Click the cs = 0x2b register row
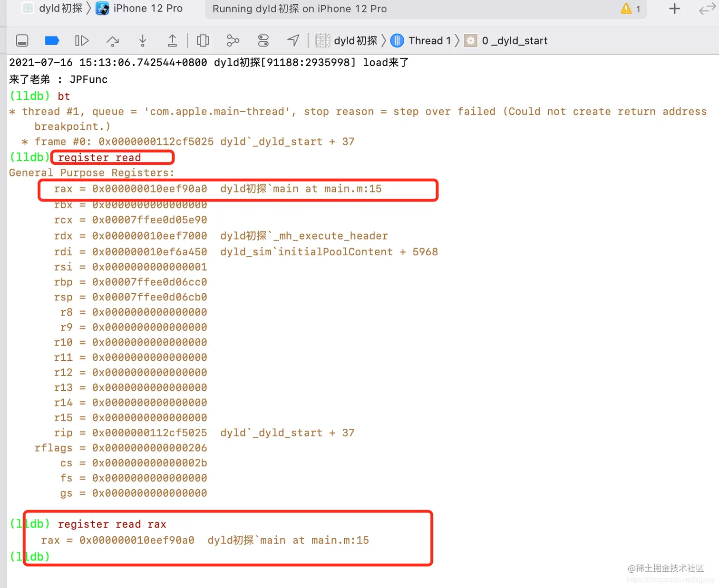The height and width of the screenshot is (588, 719). click(134, 463)
